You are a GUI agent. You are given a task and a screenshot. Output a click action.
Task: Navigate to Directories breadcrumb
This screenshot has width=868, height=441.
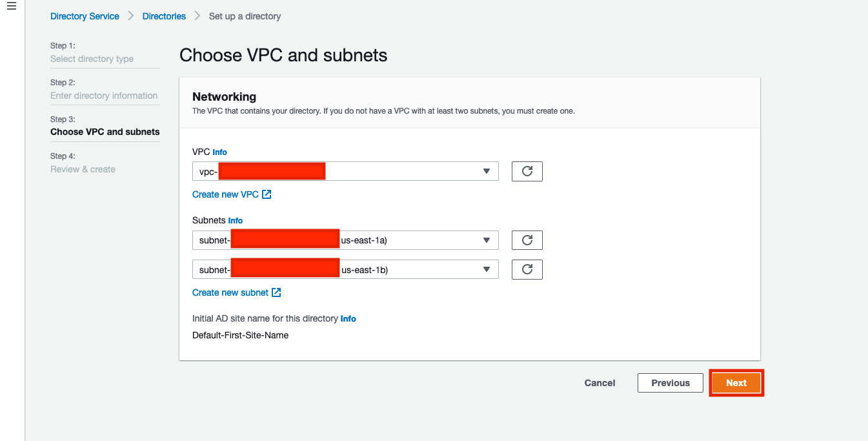[164, 16]
